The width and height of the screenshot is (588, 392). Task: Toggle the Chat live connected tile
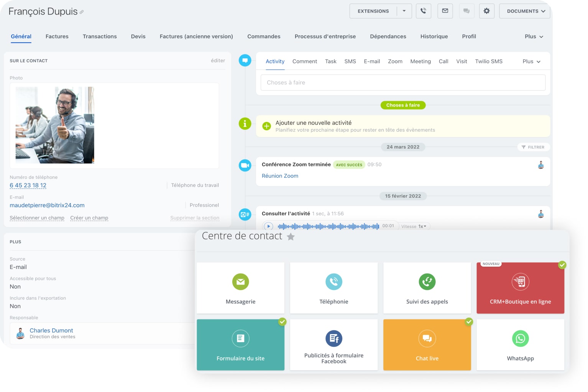point(427,345)
